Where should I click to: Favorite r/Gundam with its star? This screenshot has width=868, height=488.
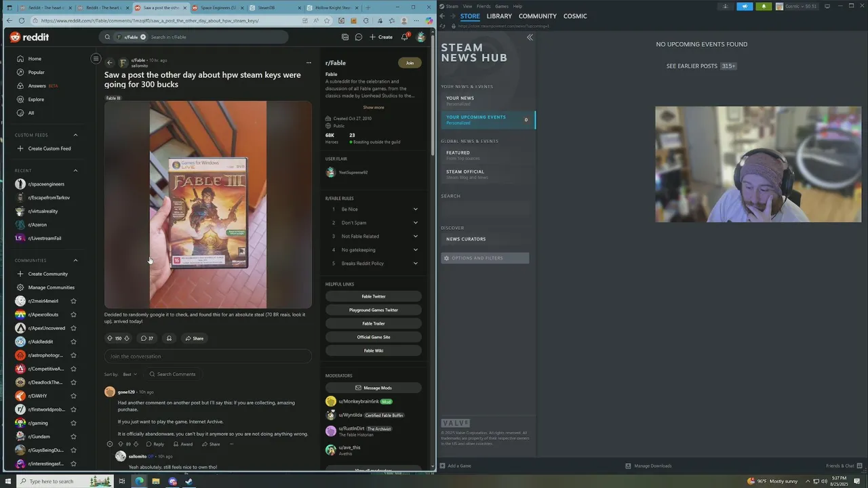[x=73, y=436]
